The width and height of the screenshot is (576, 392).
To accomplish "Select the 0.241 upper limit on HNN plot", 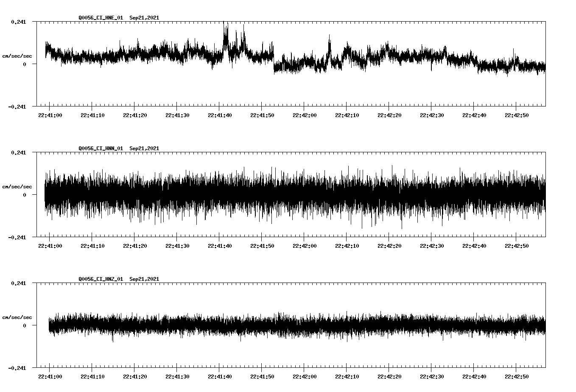I will [18, 152].
